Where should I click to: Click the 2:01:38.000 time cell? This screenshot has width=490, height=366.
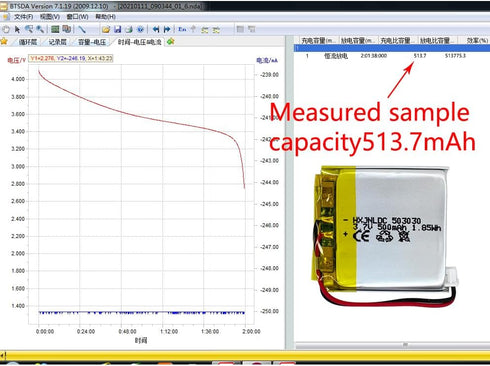coord(374,56)
